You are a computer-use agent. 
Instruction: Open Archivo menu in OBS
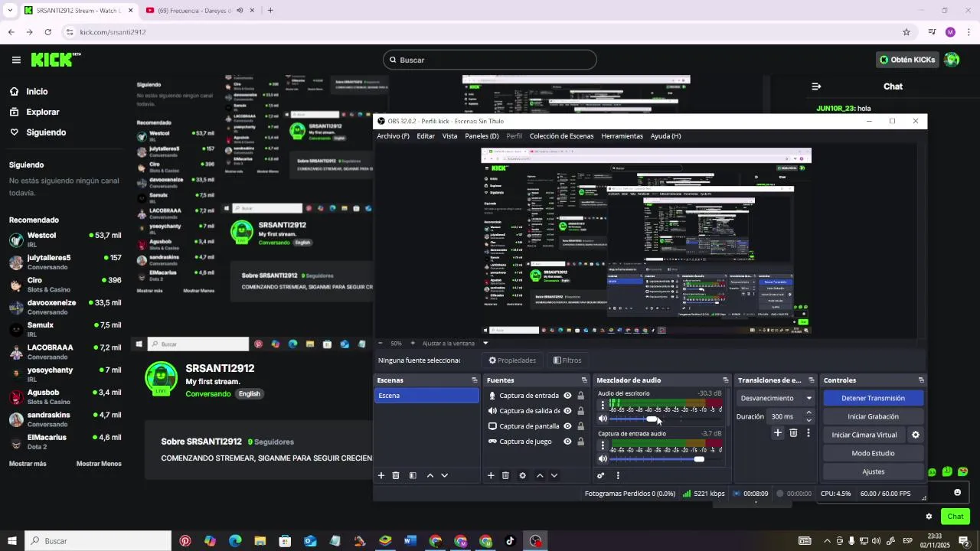[x=393, y=136]
